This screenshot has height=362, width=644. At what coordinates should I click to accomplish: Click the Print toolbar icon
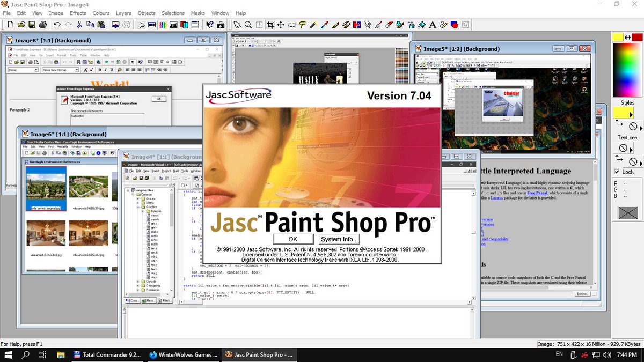click(x=43, y=25)
